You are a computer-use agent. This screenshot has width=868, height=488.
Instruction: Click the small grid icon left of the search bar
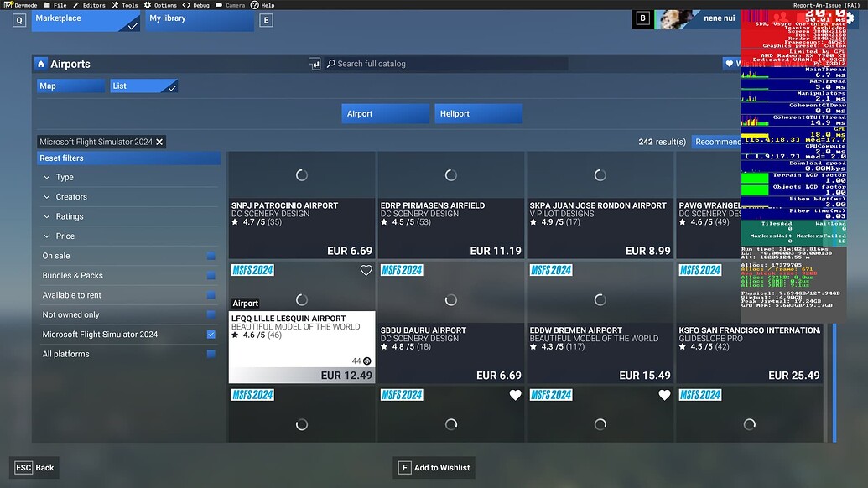point(314,63)
